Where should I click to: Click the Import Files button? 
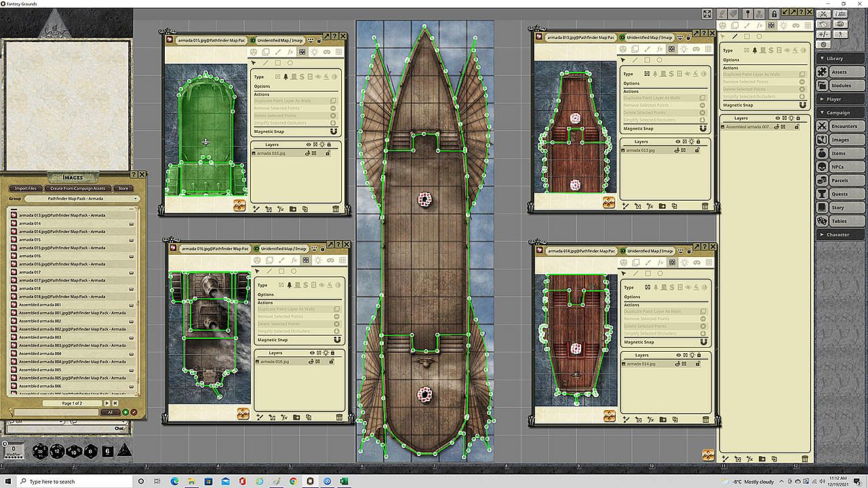pyautogui.click(x=25, y=188)
